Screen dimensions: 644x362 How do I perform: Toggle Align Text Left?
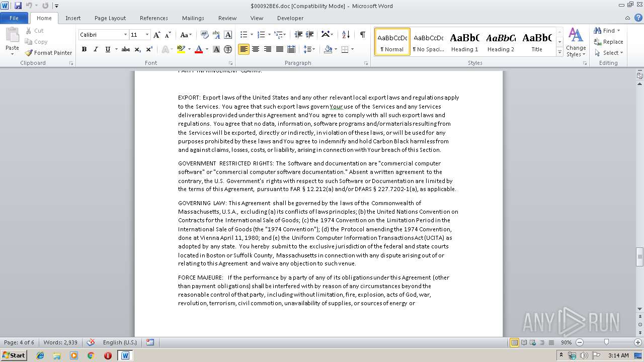(244, 49)
